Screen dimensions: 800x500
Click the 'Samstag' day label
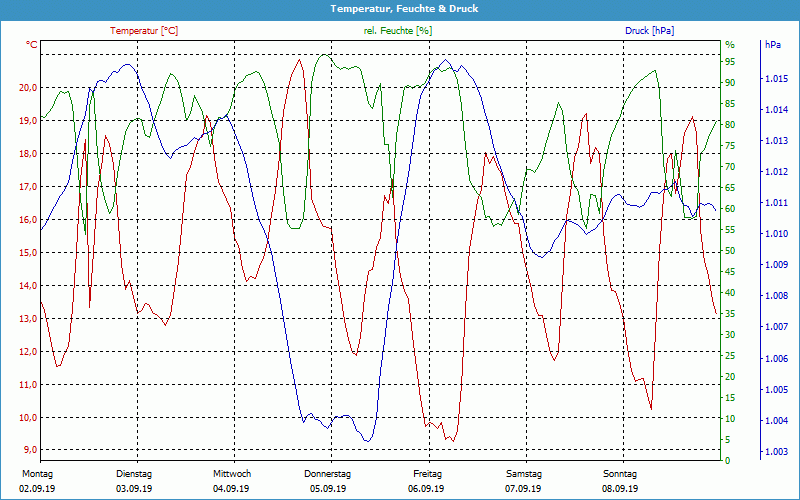(523, 474)
